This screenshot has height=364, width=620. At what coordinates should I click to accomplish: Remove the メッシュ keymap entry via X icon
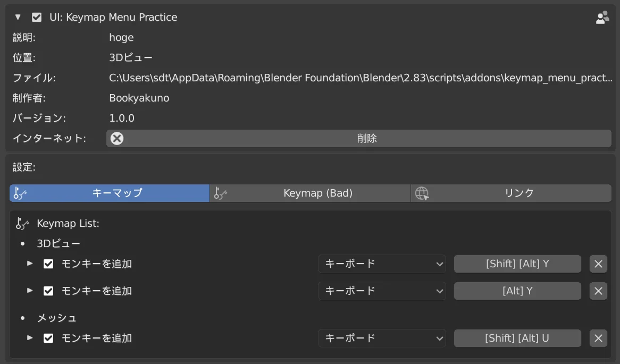point(598,338)
